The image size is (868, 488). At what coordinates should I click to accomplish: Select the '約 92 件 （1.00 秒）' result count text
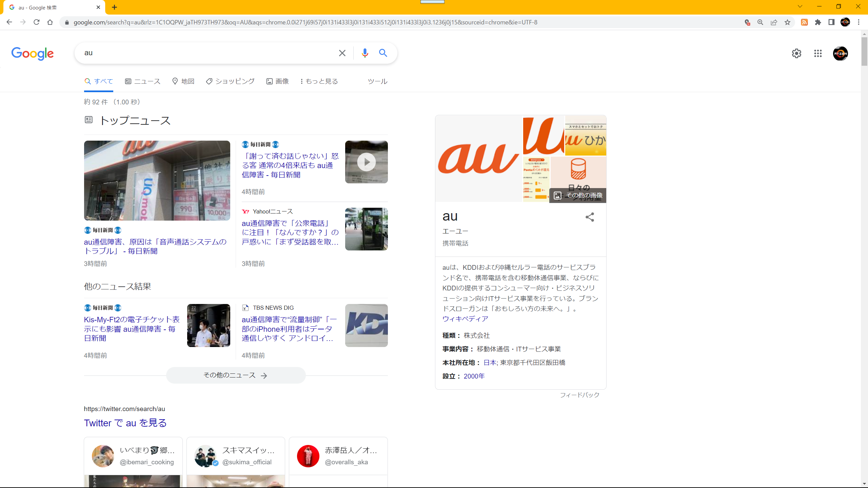(112, 102)
